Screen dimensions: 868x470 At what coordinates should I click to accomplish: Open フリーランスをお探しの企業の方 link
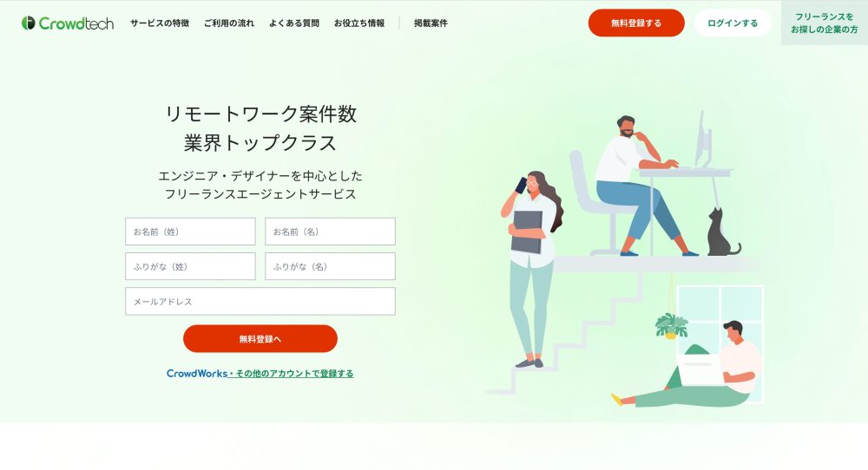pyautogui.click(x=825, y=23)
